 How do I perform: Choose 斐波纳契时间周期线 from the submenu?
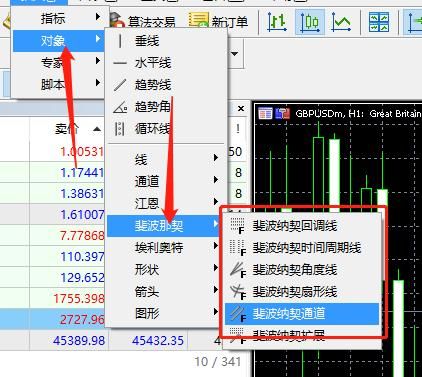302,248
